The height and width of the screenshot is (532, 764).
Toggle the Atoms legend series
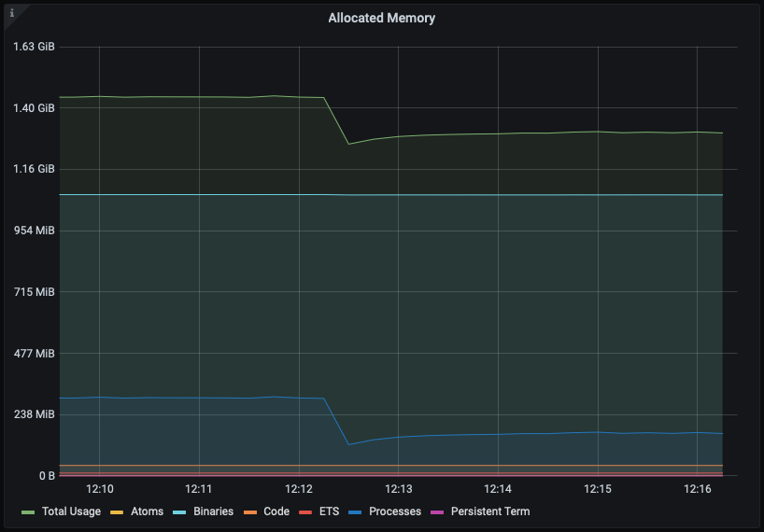(147, 511)
